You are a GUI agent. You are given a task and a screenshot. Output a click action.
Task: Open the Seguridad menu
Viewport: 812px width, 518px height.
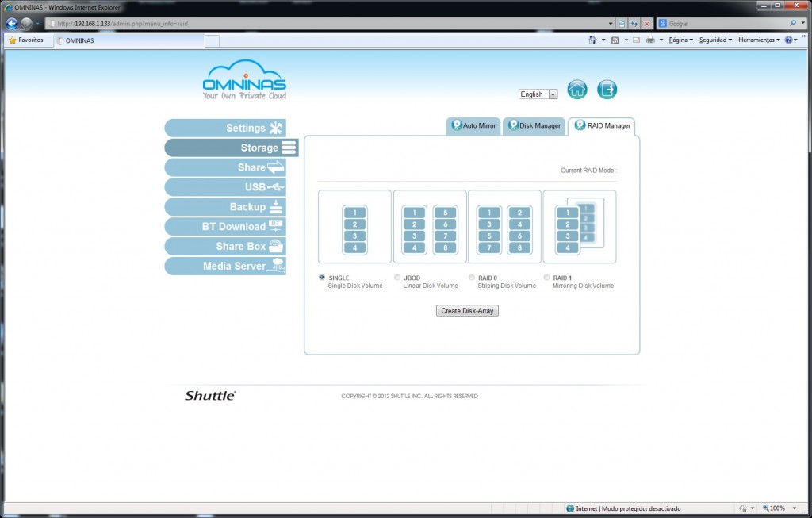[715, 40]
